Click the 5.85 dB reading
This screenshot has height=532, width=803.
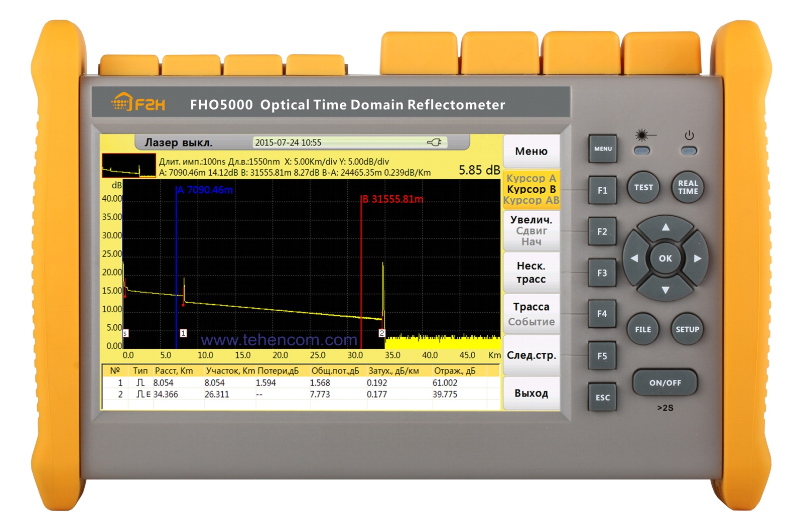click(479, 170)
